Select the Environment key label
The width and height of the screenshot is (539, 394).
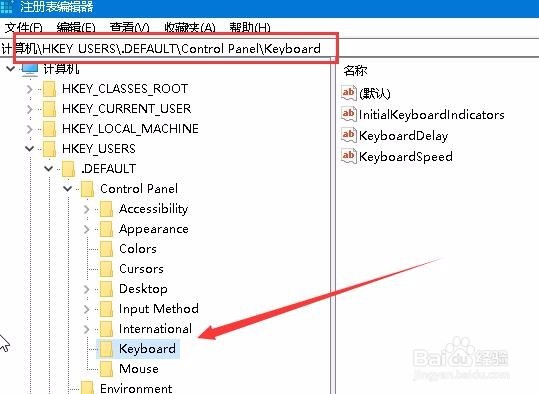pyautogui.click(x=136, y=388)
